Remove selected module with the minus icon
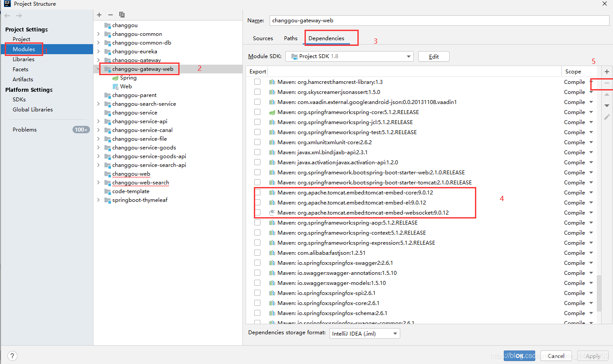 (x=111, y=14)
